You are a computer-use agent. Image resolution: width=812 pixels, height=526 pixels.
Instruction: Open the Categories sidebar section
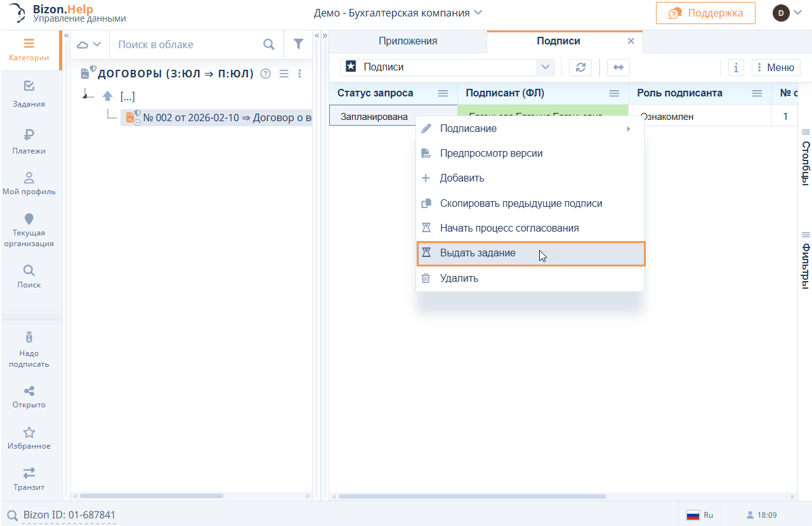click(x=29, y=49)
